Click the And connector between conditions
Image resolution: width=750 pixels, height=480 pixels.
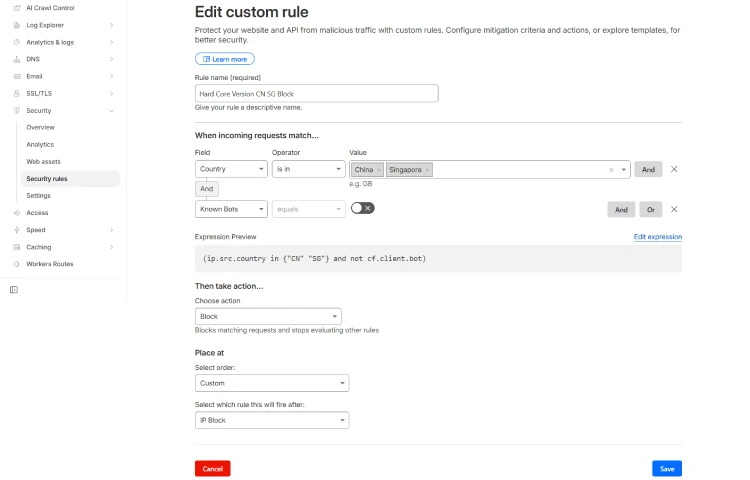pyautogui.click(x=207, y=189)
